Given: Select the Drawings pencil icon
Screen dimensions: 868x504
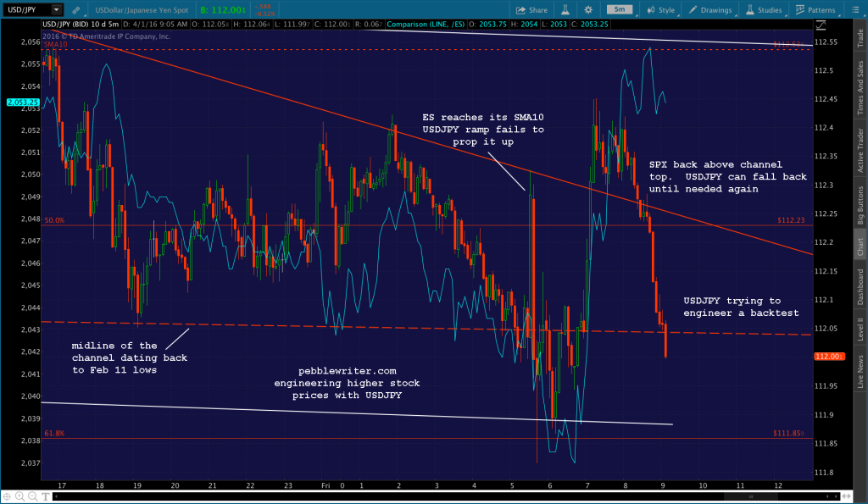Looking at the screenshot, I should click(691, 9).
